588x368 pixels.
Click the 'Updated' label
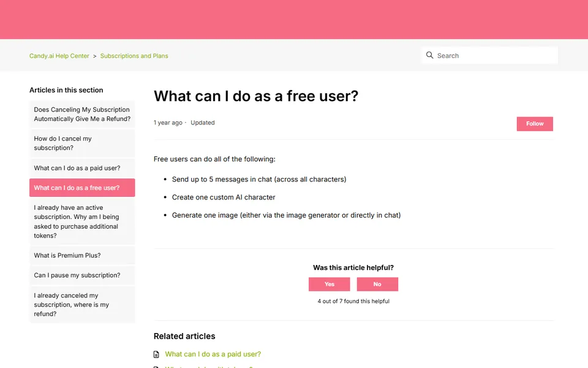coord(203,123)
